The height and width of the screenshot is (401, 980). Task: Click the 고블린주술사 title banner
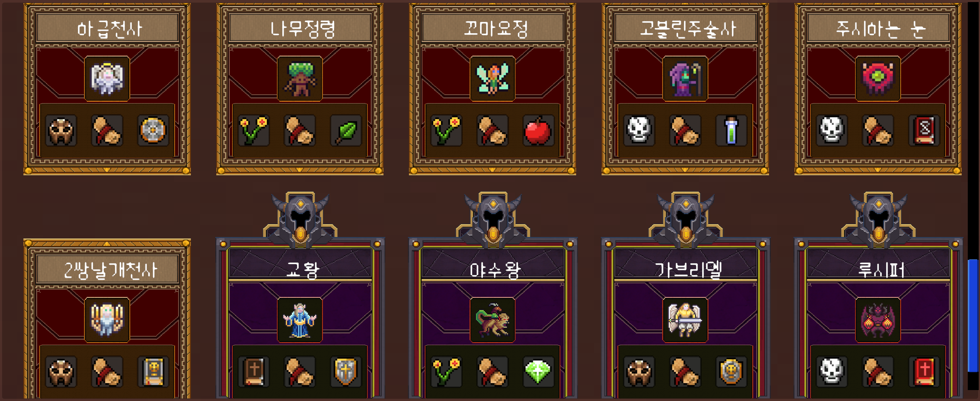pos(686,28)
